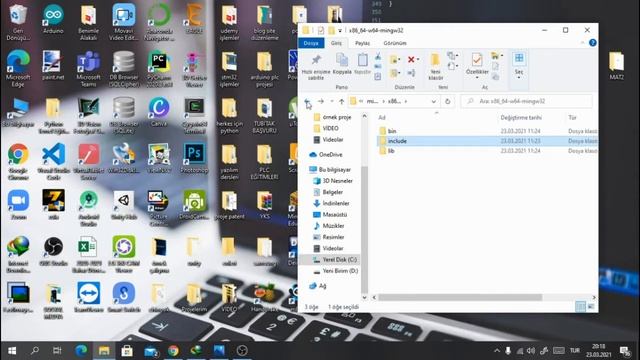Collapse the ribbon with the chevron
640x360 pixels.
(582, 43)
